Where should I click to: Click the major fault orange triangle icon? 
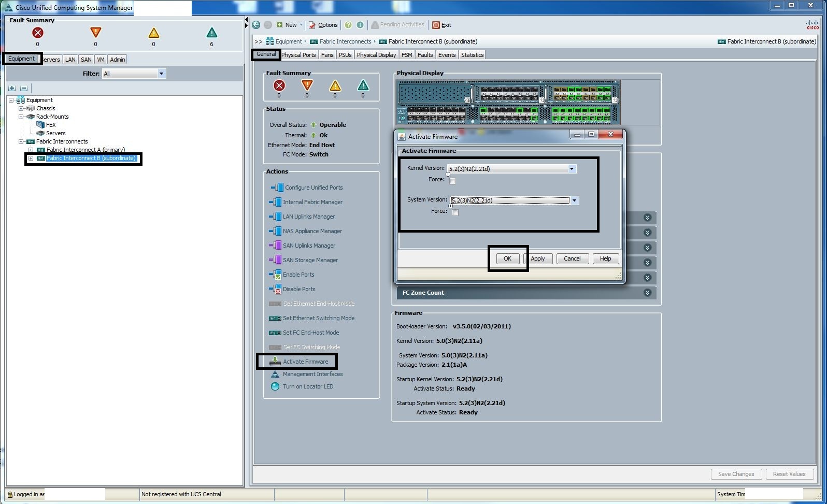tap(95, 33)
